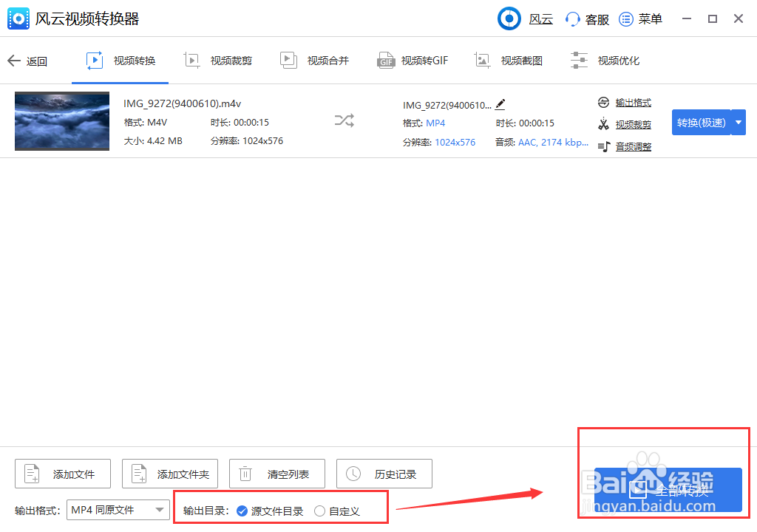Expand the 转换(极速) dropdown arrow

point(739,123)
